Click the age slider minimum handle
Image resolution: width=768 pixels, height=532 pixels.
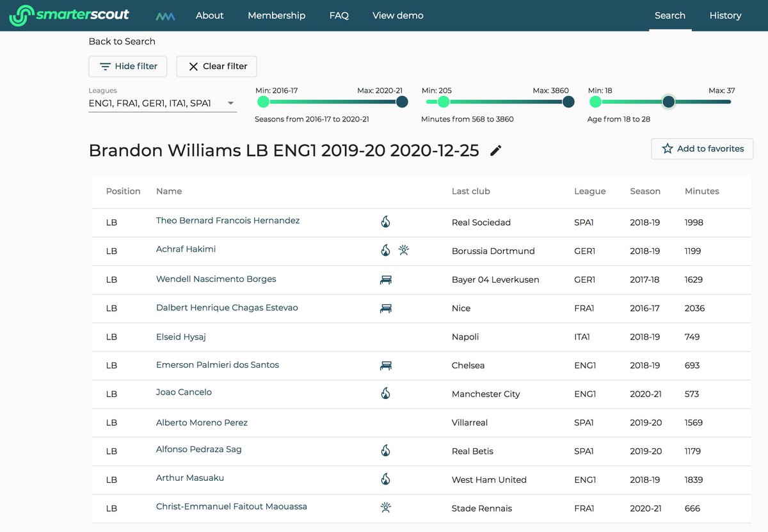tap(595, 102)
